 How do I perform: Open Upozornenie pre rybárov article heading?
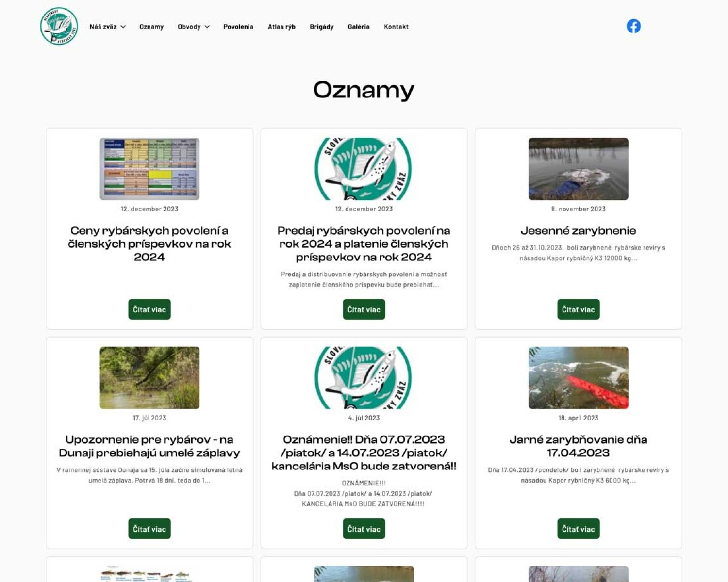tap(149, 446)
